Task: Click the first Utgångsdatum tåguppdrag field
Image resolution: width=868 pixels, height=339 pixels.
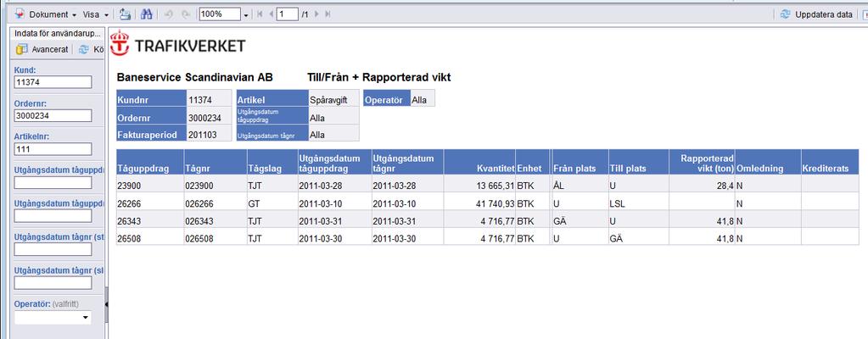Action: pos(53,182)
